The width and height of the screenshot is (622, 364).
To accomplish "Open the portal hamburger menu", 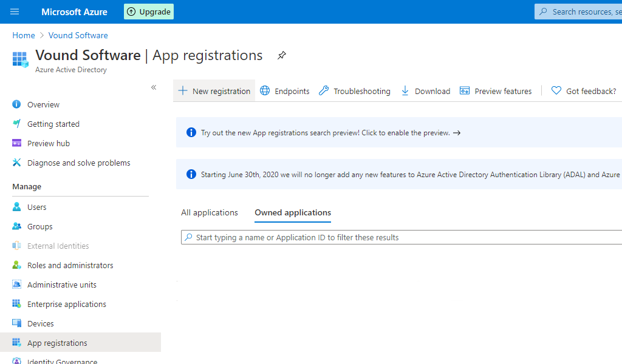I will coord(15,12).
